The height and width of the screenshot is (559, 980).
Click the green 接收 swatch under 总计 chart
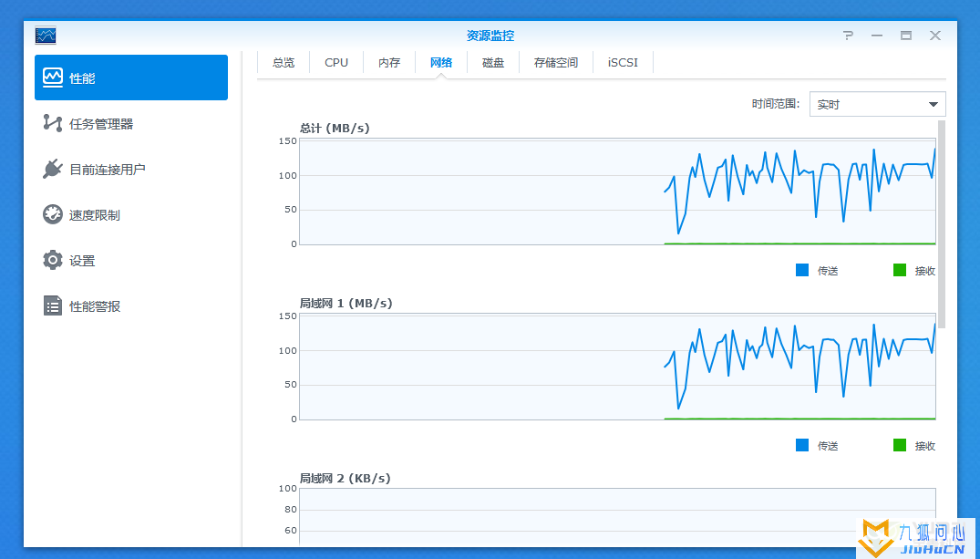(900, 270)
